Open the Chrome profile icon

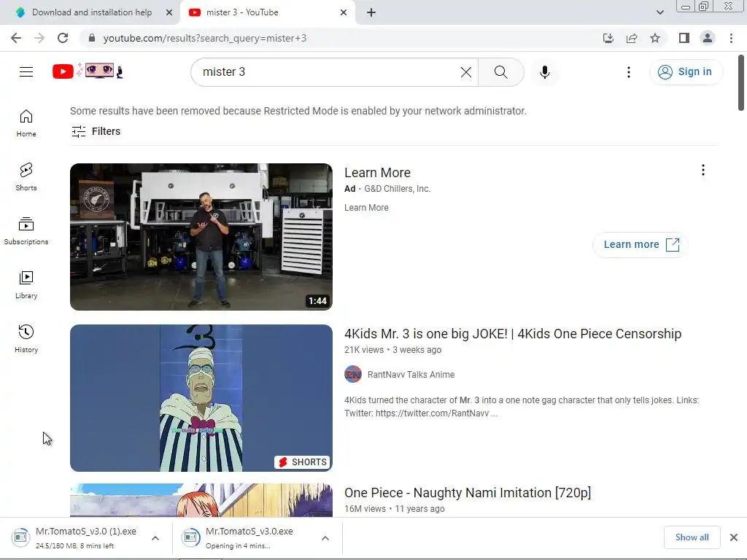pos(708,38)
